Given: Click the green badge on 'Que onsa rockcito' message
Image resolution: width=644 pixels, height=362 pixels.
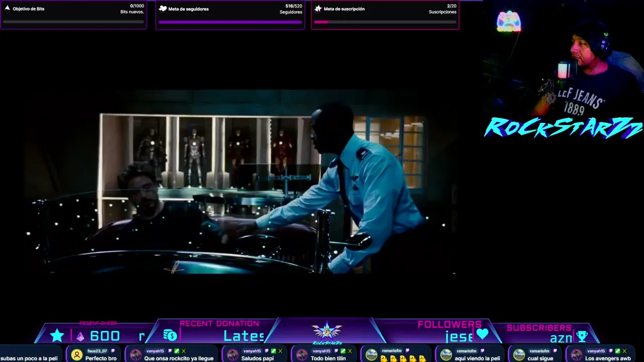Looking at the screenshot, I should click(177, 351).
